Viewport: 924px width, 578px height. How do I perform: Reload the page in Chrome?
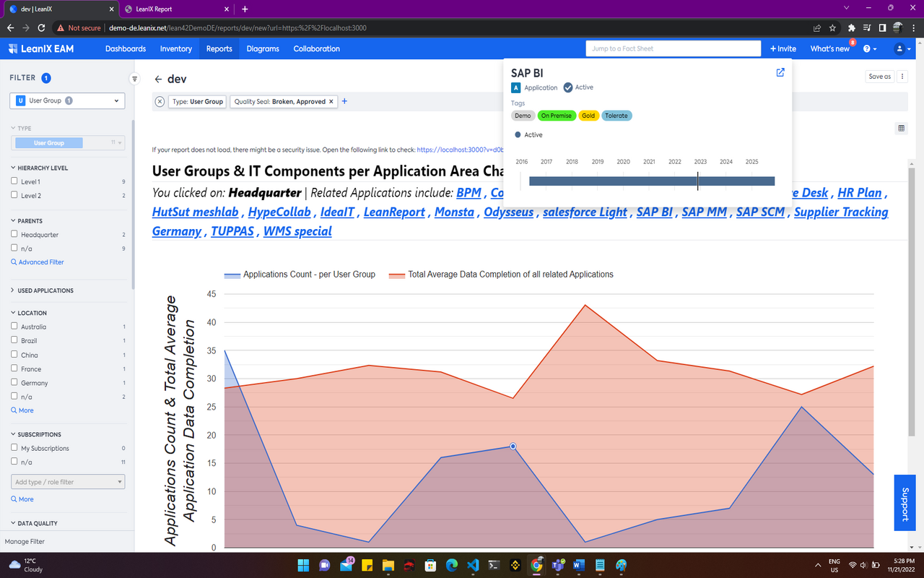[41, 28]
